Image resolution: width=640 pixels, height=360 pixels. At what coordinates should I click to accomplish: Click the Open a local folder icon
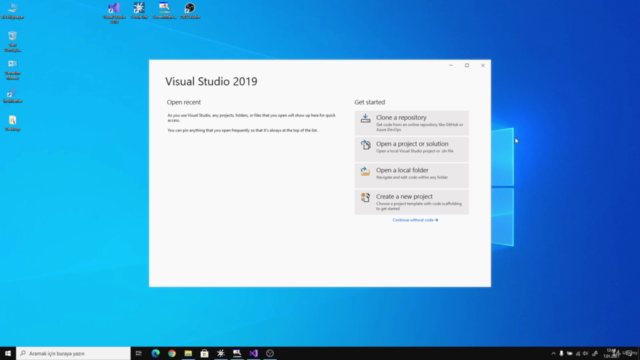point(365,171)
